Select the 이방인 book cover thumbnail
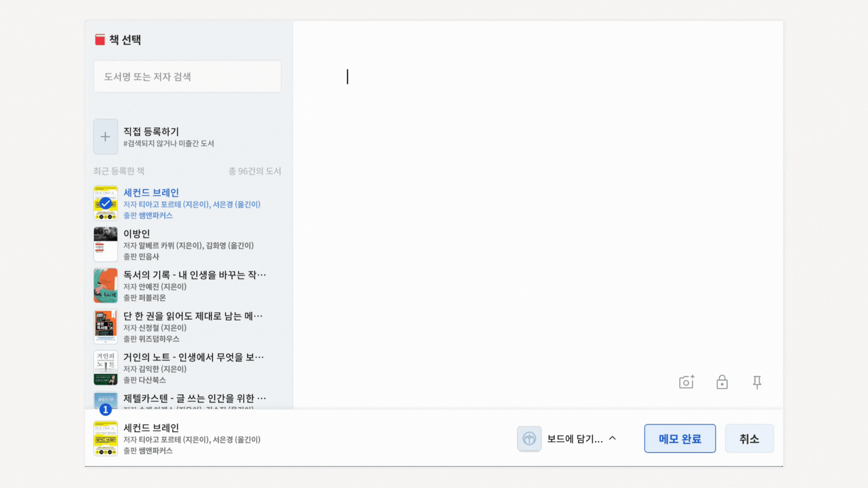 (x=105, y=244)
